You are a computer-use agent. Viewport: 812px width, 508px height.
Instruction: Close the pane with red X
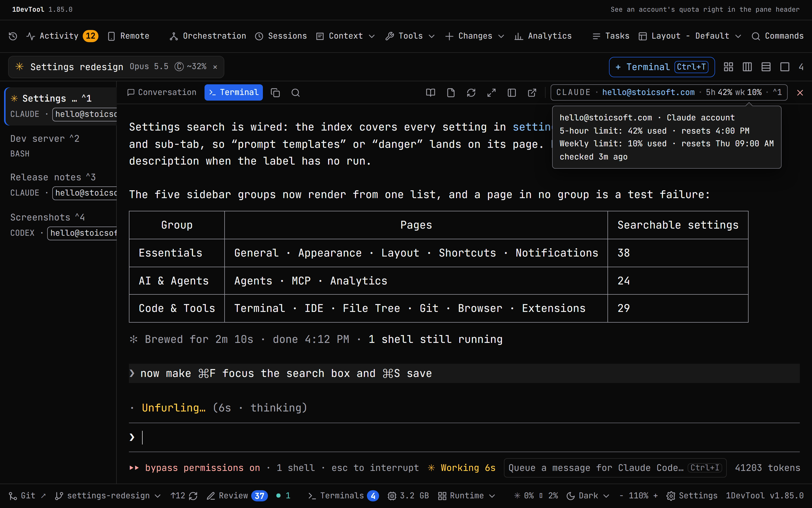(800, 93)
